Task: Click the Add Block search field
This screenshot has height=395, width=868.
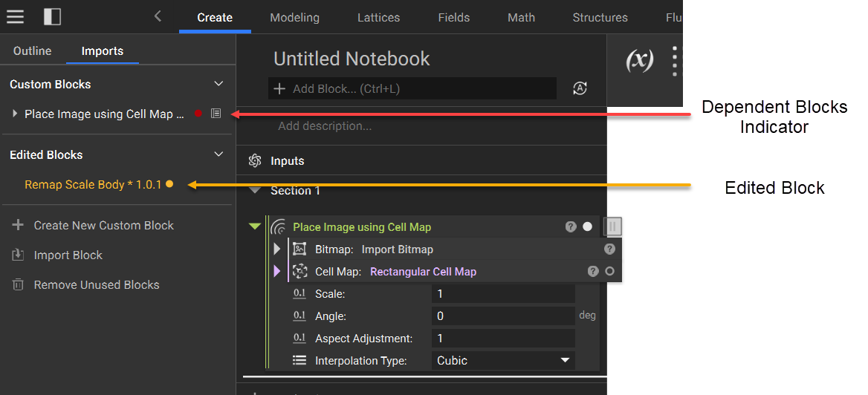Action: 412,88
